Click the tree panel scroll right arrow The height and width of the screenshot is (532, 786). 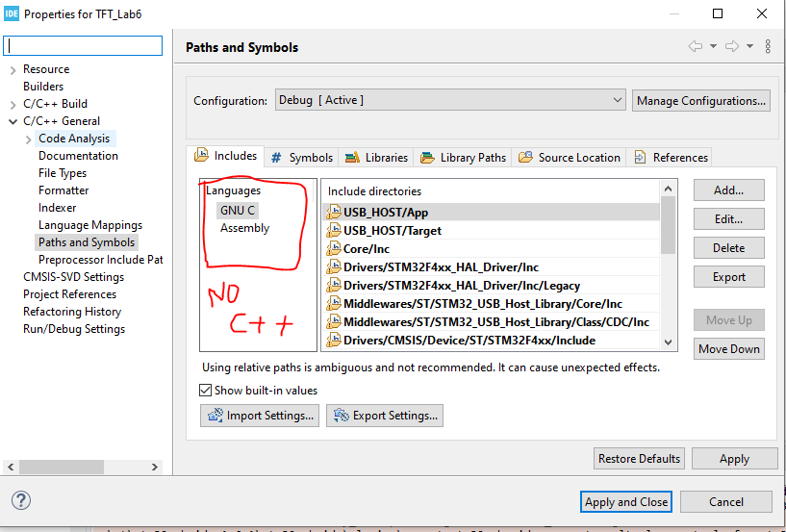pyautogui.click(x=155, y=467)
